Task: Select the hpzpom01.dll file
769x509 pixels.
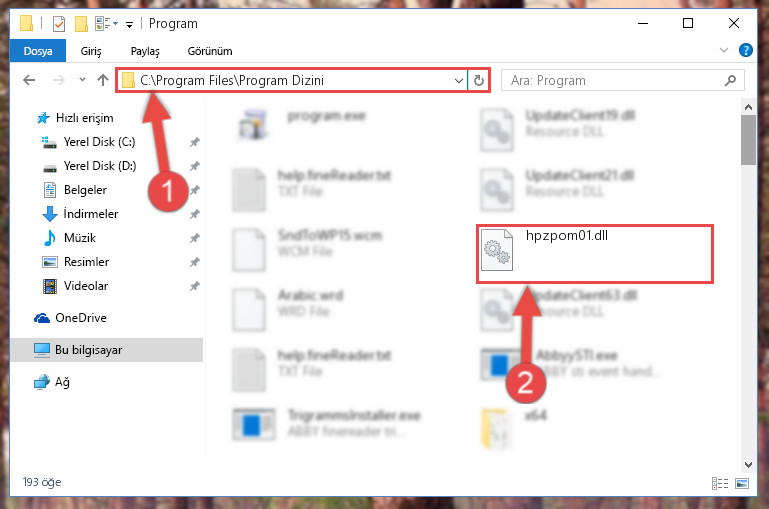Action: coord(594,253)
